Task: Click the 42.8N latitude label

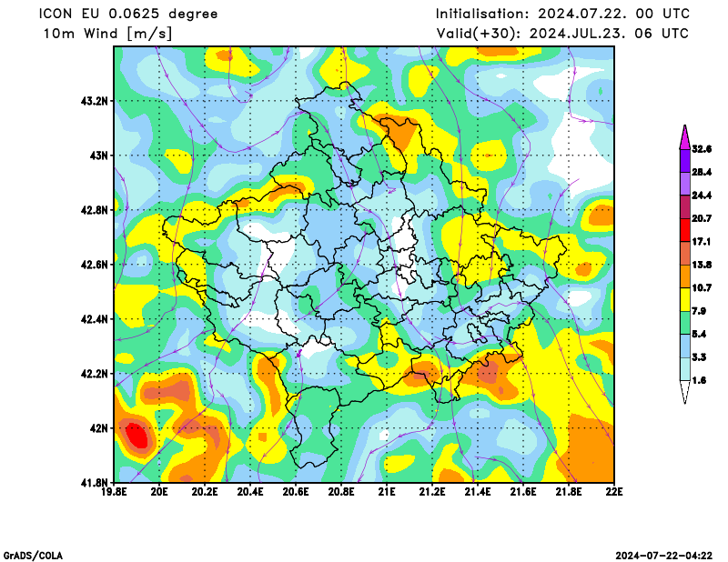Action: point(95,210)
